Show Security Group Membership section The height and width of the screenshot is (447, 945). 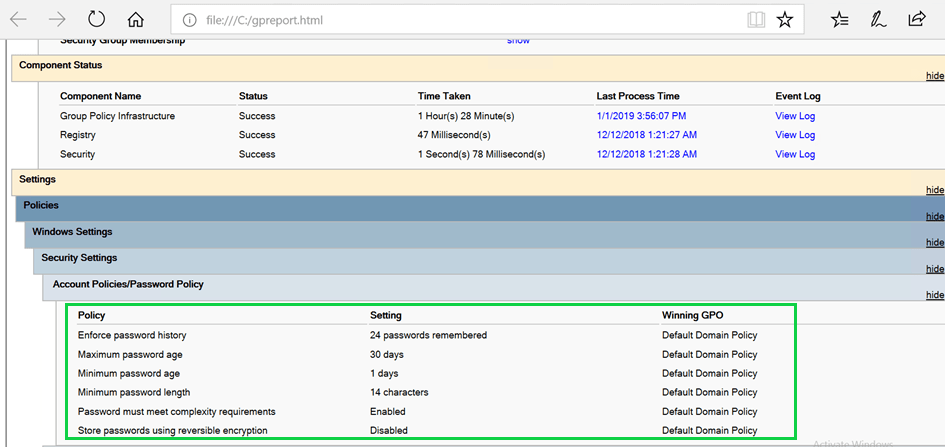coord(518,41)
